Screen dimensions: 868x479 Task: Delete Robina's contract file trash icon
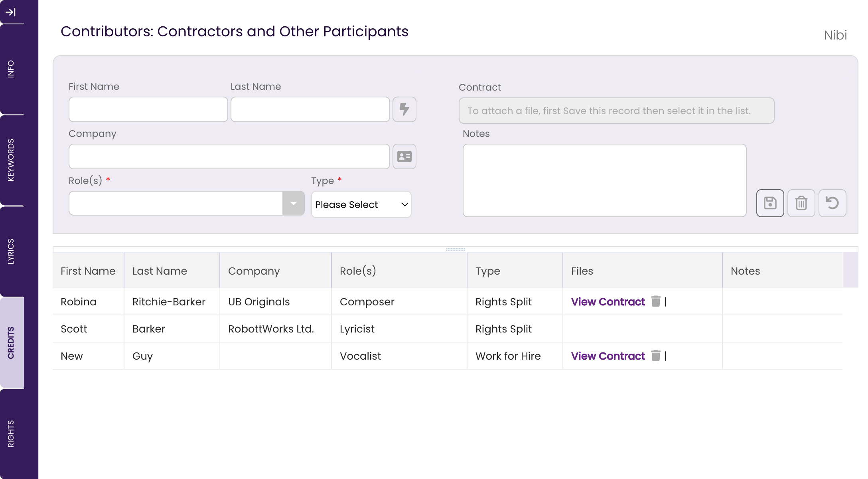pyautogui.click(x=656, y=301)
